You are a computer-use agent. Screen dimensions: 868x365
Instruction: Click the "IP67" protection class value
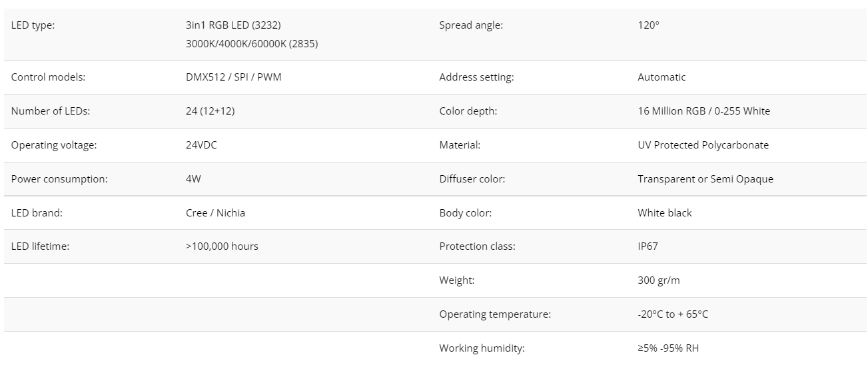click(x=648, y=246)
